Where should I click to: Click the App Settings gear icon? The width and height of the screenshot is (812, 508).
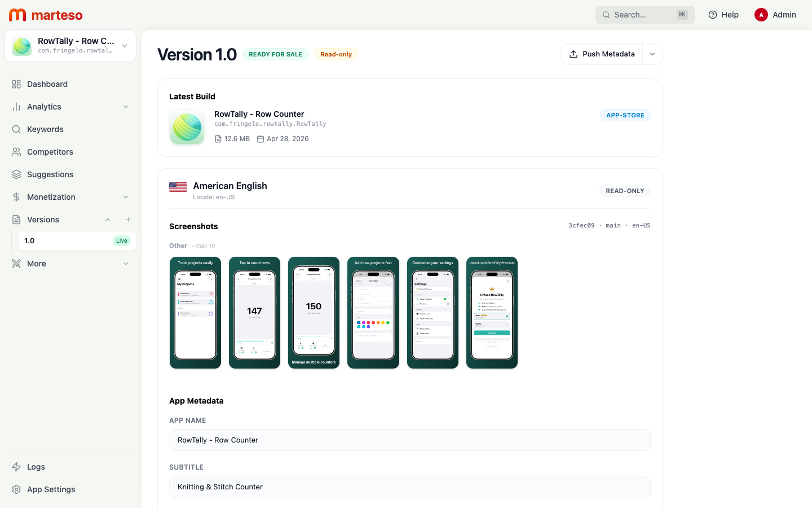click(16, 489)
